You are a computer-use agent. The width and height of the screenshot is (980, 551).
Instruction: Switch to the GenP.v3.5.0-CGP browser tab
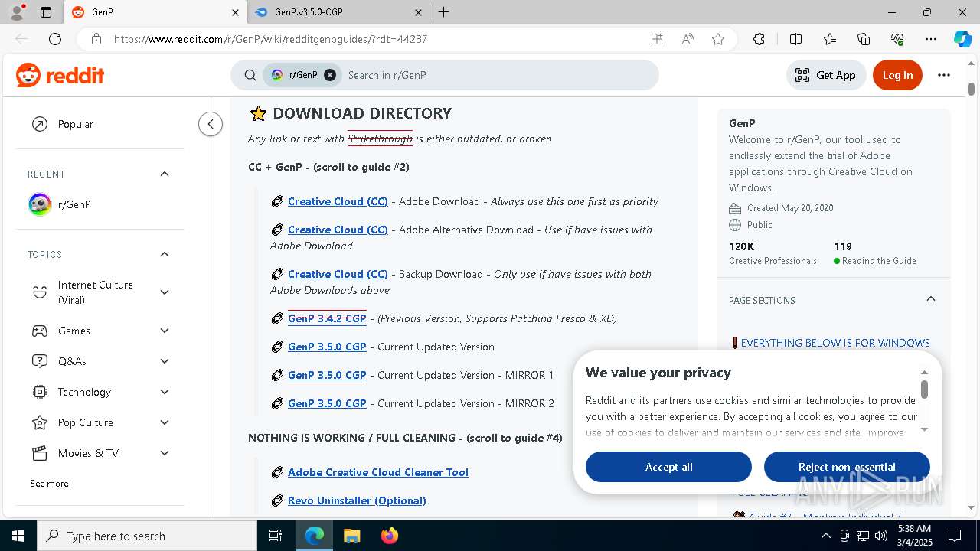pyautogui.click(x=341, y=12)
